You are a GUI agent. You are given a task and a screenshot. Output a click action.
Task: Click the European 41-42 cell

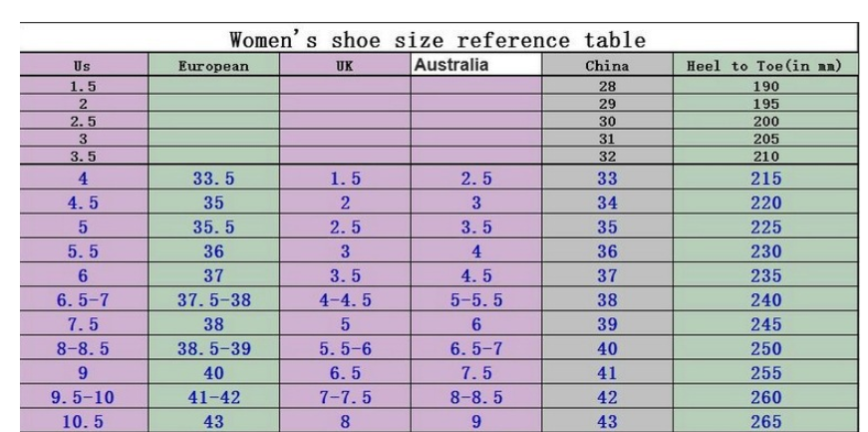pos(213,398)
